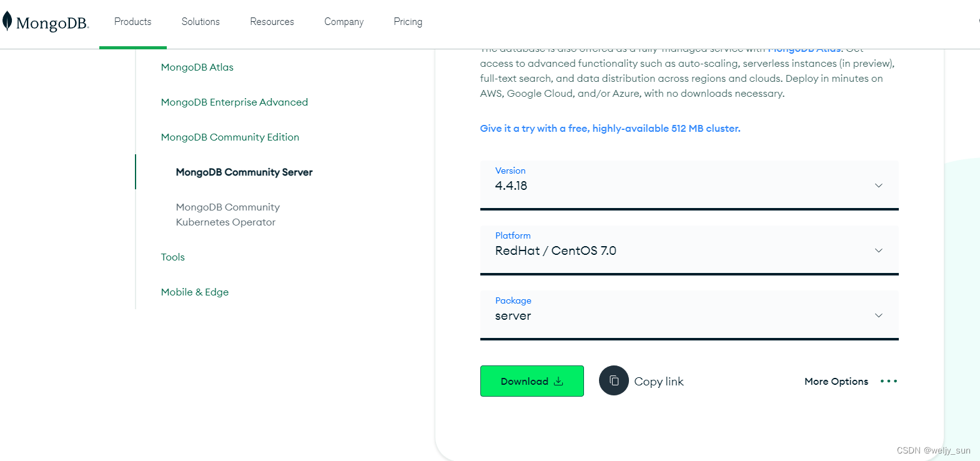Open the Solutions menu

[x=200, y=22]
